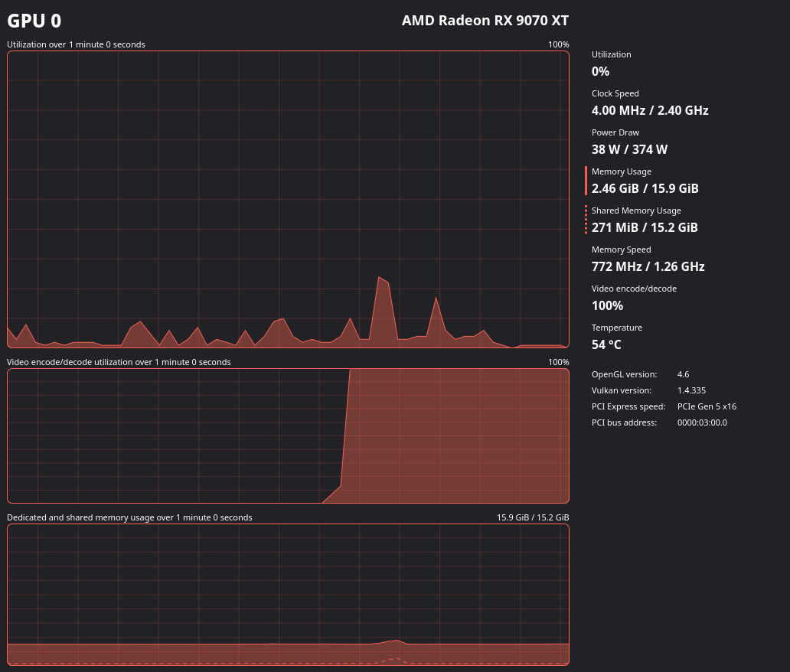Click the OpenGL version 4.6 entry
The height and width of the screenshot is (672, 790).
[x=683, y=374]
